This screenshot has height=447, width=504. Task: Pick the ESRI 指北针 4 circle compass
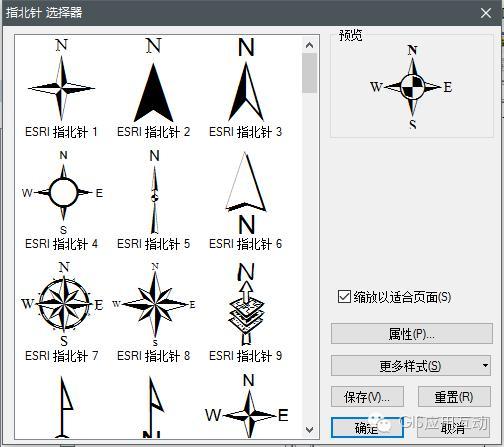point(63,192)
